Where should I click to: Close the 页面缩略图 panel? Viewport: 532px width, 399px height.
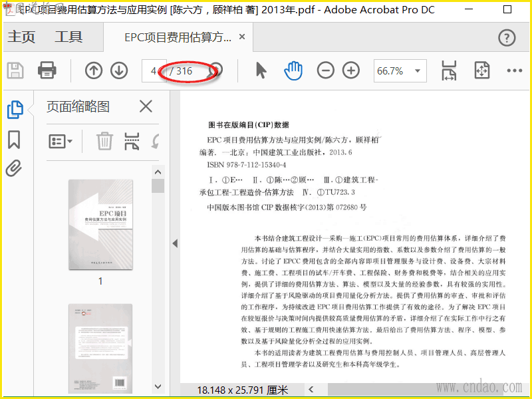click(146, 106)
